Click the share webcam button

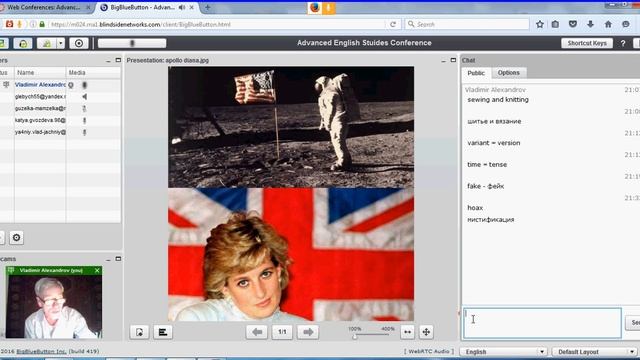point(47,43)
